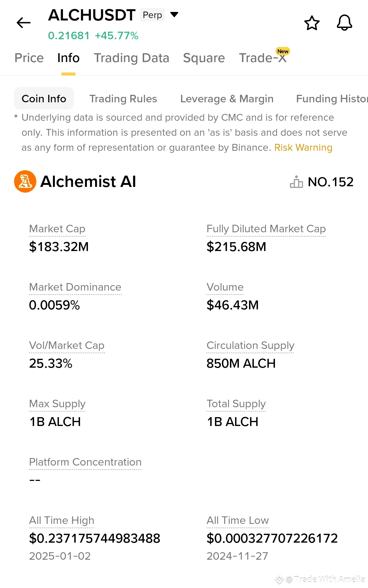
Task: Select the Coin Info sub-tab
Action: tap(44, 99)
